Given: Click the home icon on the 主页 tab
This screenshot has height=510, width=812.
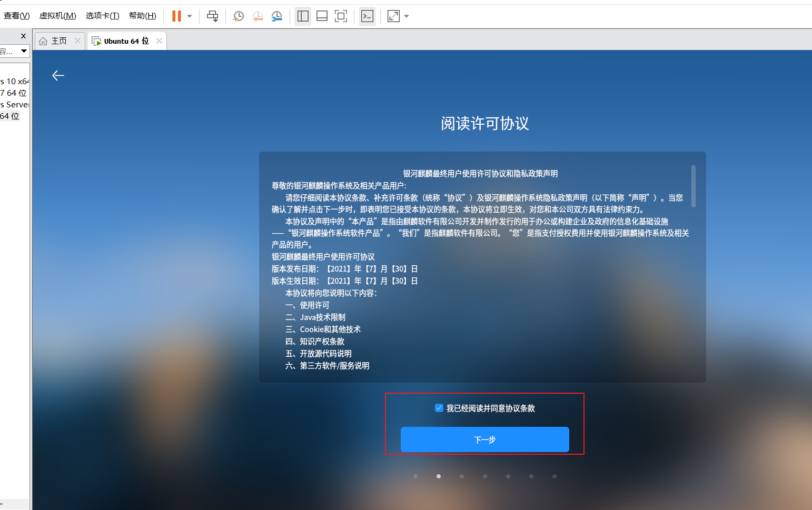Looking at the screenshot, I should coord(43,41).
